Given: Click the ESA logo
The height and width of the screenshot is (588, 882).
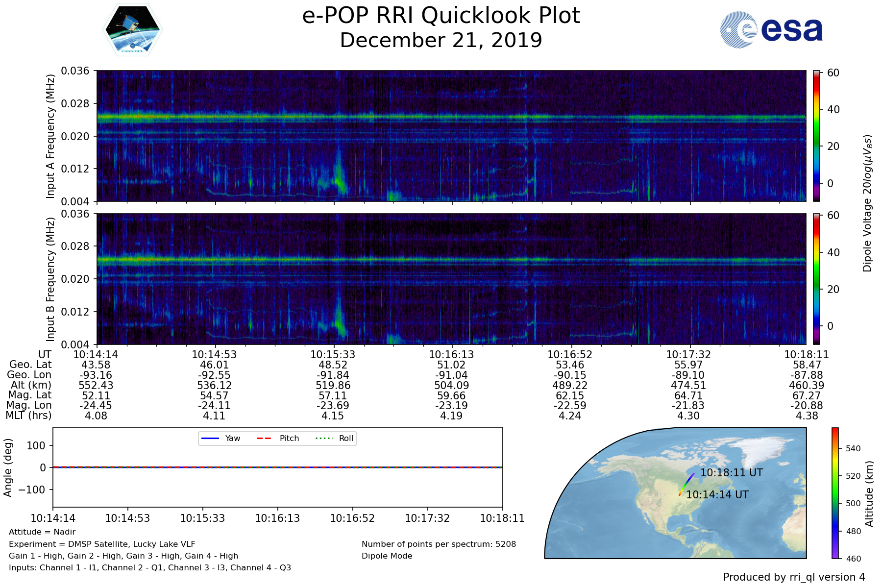Looking at the screenshot, I should pyautogui.click(x=771, y=30).
